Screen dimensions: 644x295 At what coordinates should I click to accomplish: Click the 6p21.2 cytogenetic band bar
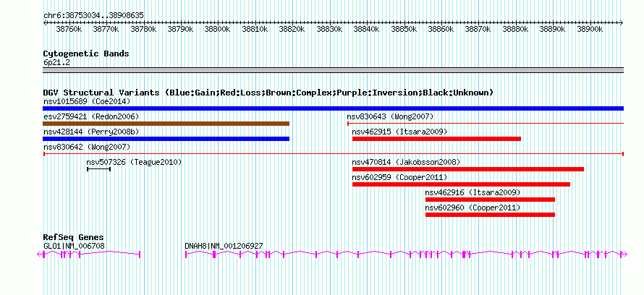click(333, 70)
